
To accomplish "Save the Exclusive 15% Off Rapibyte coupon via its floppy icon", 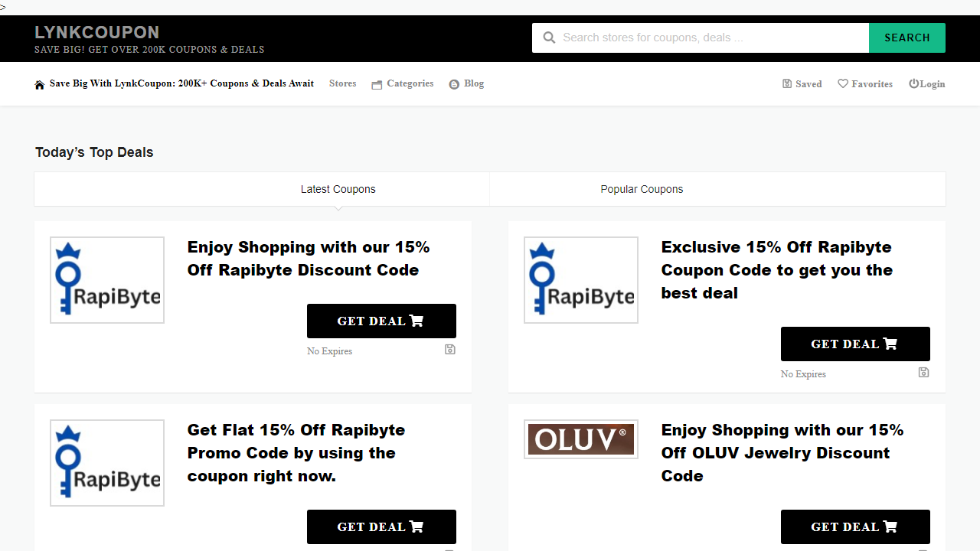I will tap(923, 372).
